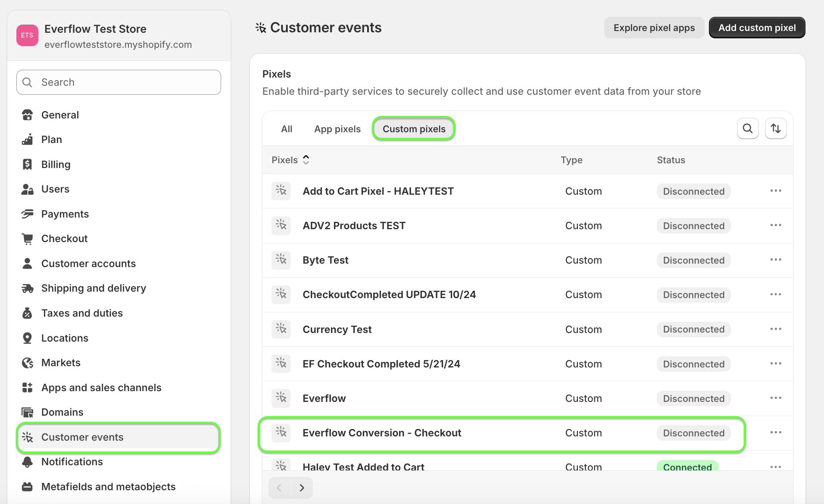824x504 pixels.
Task: Sort by the Pixels column header
Action: (290, 160)
